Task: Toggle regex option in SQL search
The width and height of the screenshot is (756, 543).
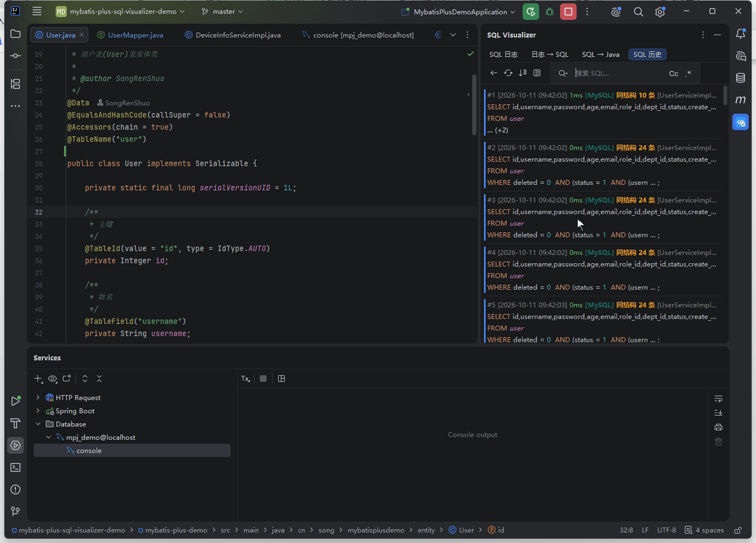Action: pos(688,73)
